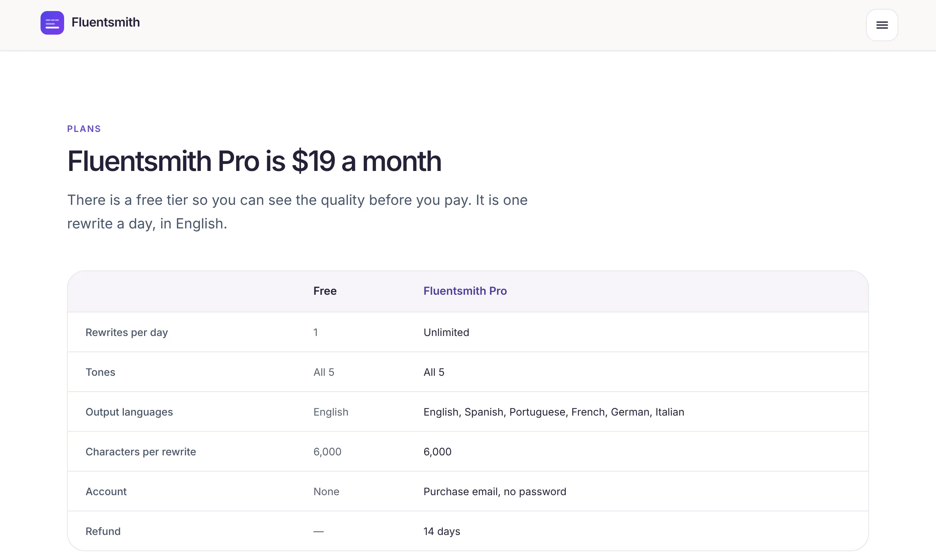Image resolution: width=936 pixels, height=560 pixels.
Task: Click '6,000' in the Free column
Action: pyautogui.click(x=327, y=452)
